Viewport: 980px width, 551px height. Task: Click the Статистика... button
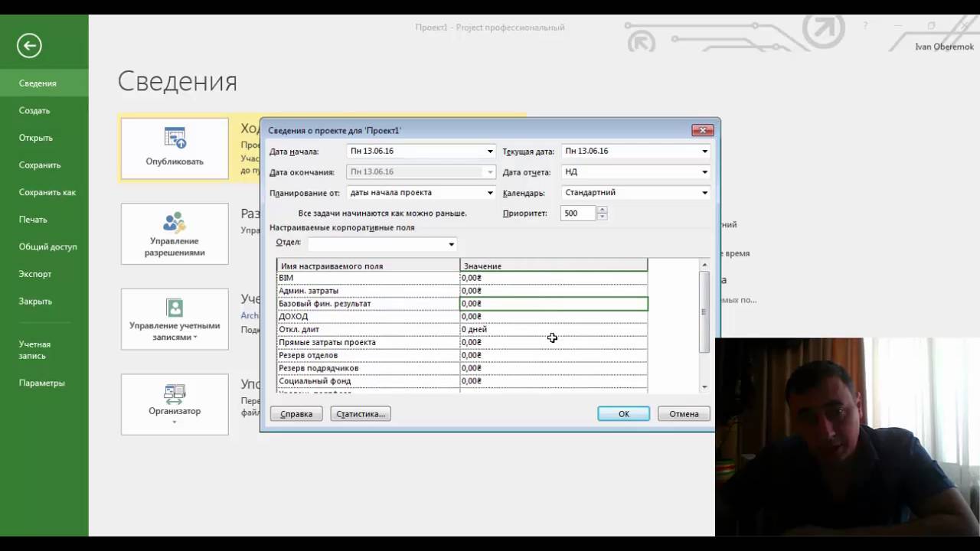point(361,414)
